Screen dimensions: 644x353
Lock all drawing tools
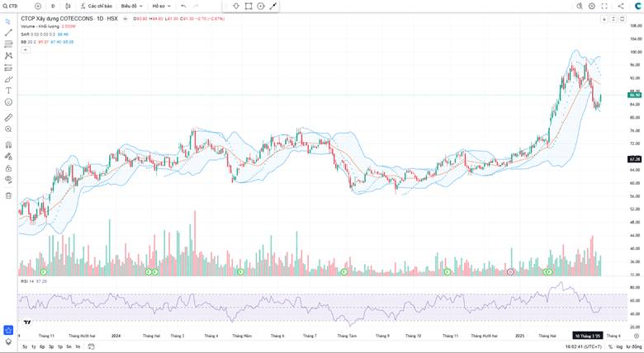(8, 168)
